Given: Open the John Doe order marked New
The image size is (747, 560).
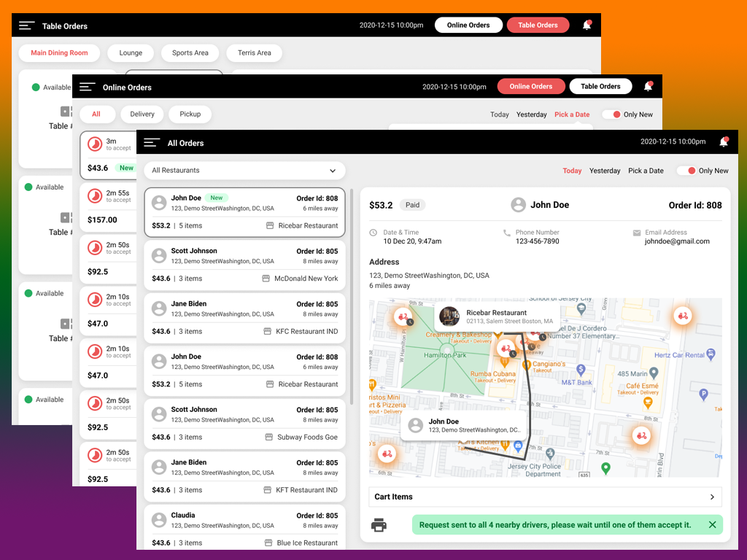Looking at the screenshot, I should tap(244, 212).
